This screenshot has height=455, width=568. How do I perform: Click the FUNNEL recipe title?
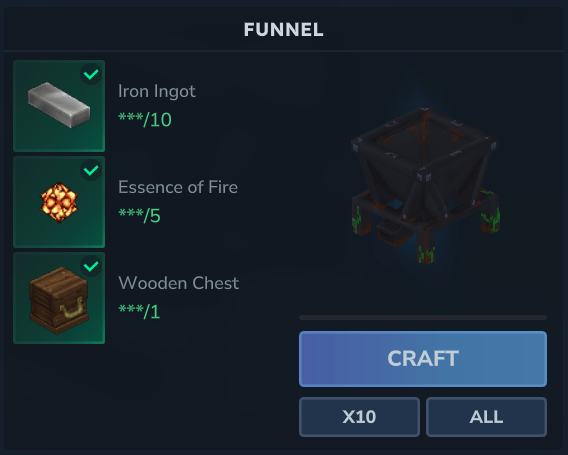[284, 30]
